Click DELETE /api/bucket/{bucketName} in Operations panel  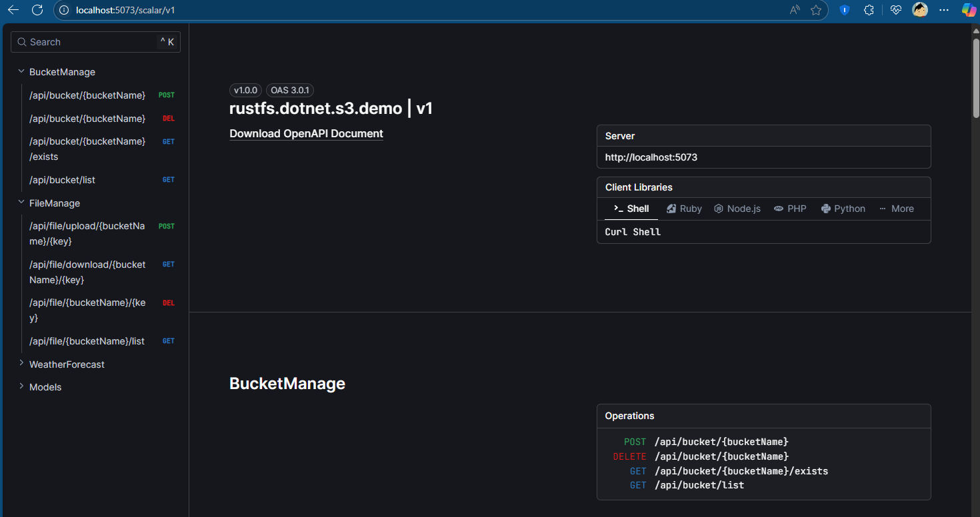pyautogui.click(x=701, y=456)
